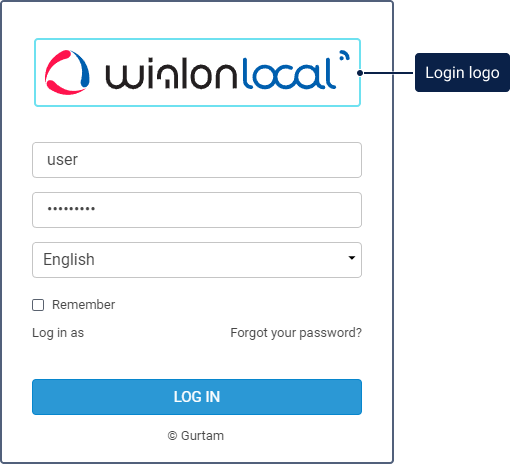Click the copyright symbol before Gurtam
Viewport: 512px width, 464px height.
click(x=172, y=436)
